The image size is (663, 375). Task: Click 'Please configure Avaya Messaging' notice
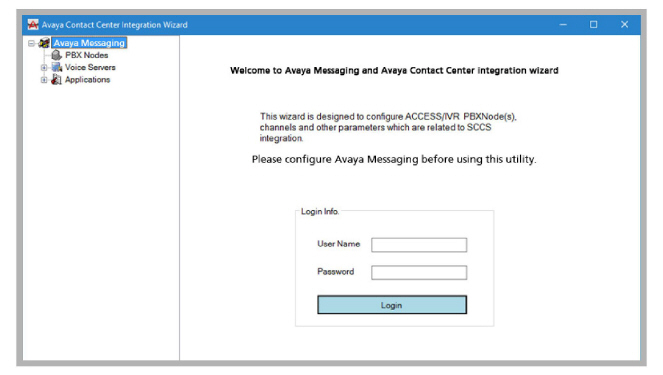point(394,159)
